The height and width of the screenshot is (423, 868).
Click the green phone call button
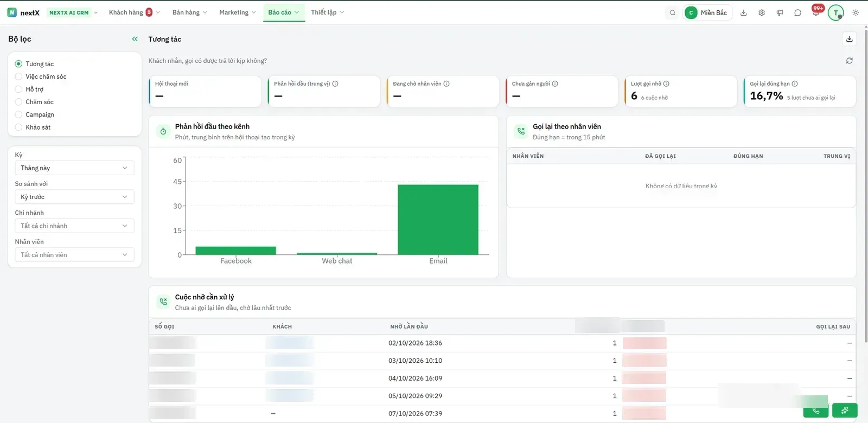coord(816,411)
